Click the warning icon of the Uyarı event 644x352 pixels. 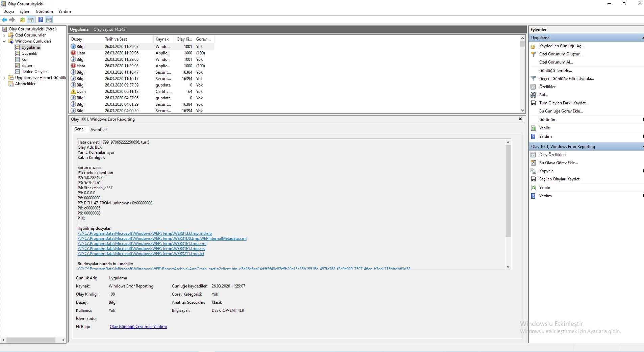pos(73,92)
